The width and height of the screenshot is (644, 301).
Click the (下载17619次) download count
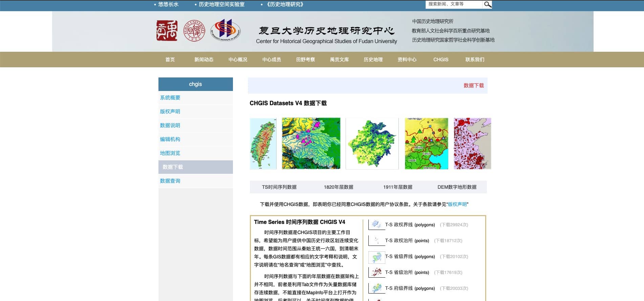tap(448, 273)
